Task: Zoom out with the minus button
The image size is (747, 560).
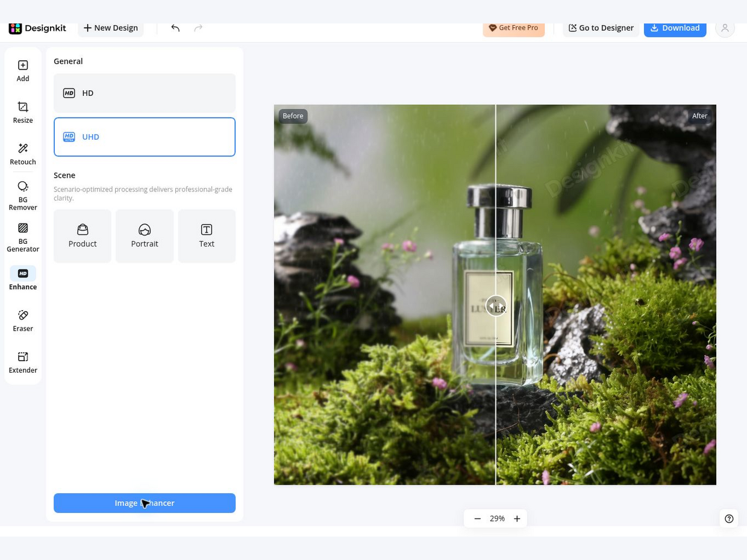Action: coord(477,518)
